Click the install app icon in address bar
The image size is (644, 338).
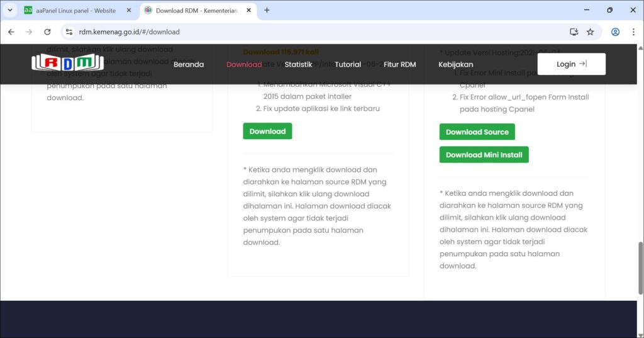(574, 31)
